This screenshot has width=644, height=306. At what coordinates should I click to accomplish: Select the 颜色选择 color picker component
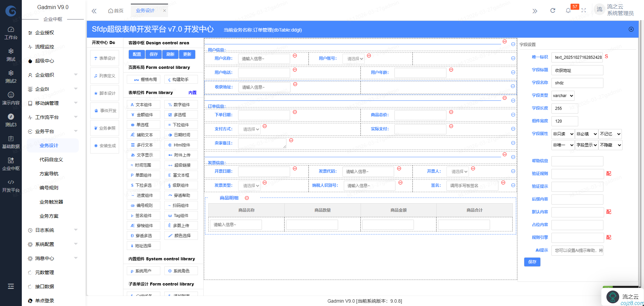[x=181, y=235]
